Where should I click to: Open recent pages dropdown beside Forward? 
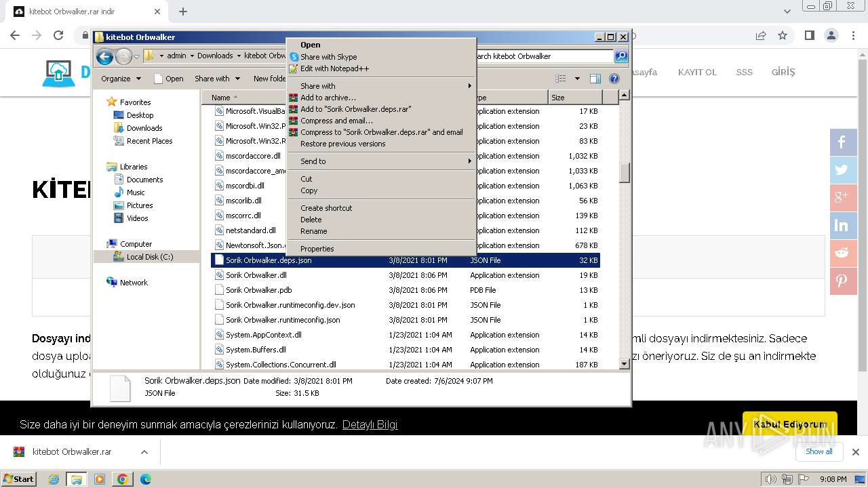(x=136, y=56)
